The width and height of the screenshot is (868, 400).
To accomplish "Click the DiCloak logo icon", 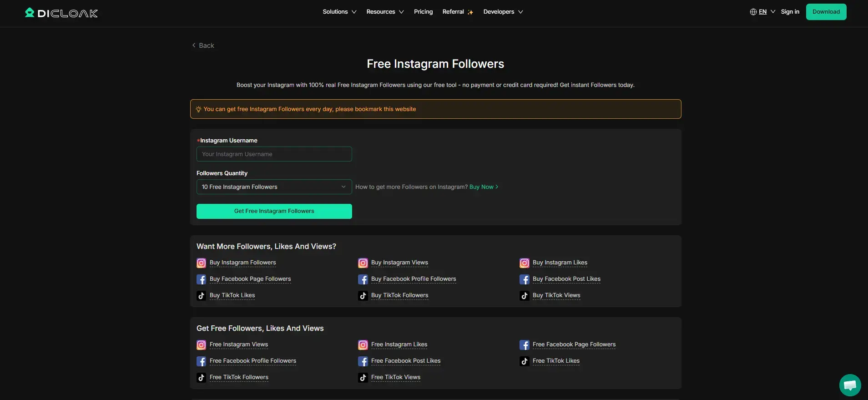I will 30,12.
